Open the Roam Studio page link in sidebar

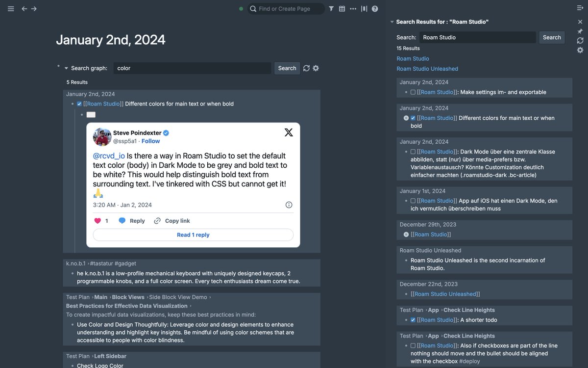click(x=413, y=59)
